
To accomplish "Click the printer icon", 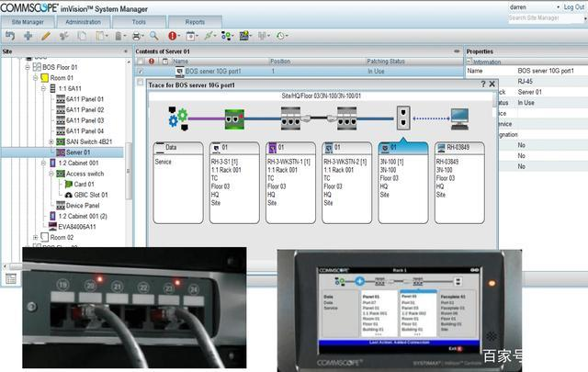I will 136,36.
